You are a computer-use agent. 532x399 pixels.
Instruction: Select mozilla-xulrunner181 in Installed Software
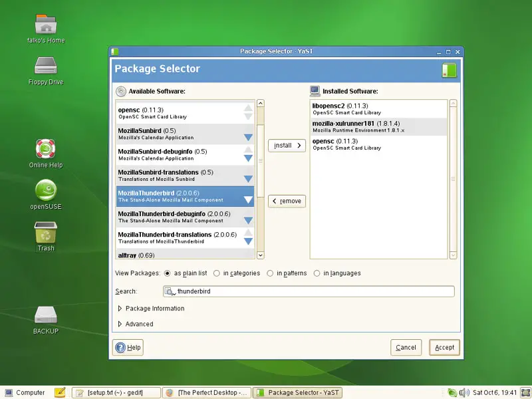378,126
